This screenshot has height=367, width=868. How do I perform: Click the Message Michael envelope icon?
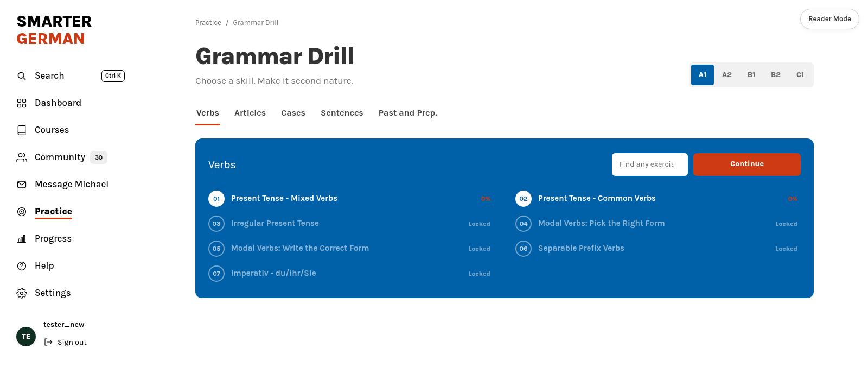(x=22, y=185)
